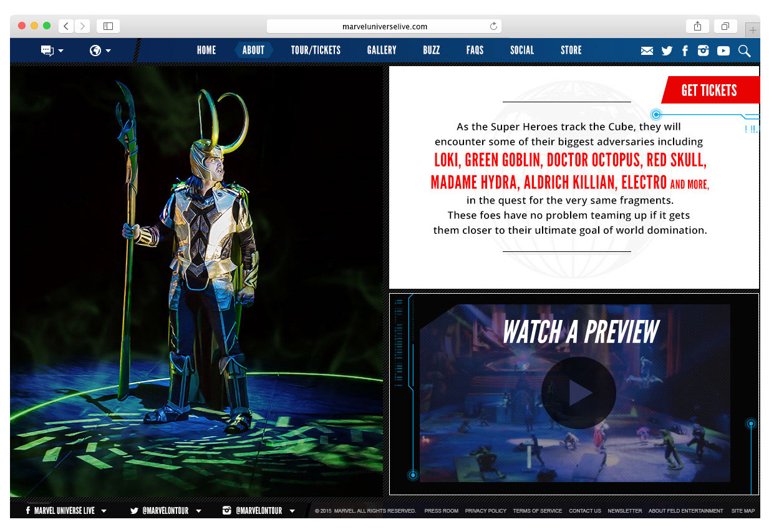Show all tabs in Safari
Viewport: 774px width, 532px height.
click(x=725, y=26)
